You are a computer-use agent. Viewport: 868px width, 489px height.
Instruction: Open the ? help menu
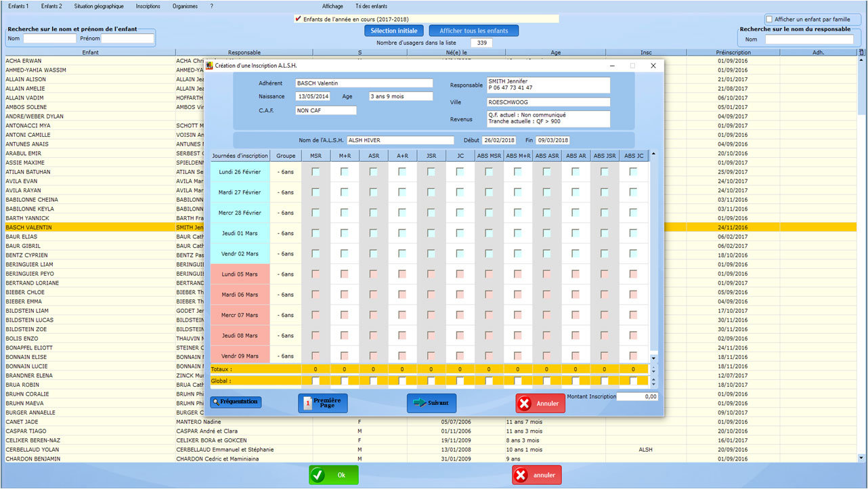(x=211, y=6)
